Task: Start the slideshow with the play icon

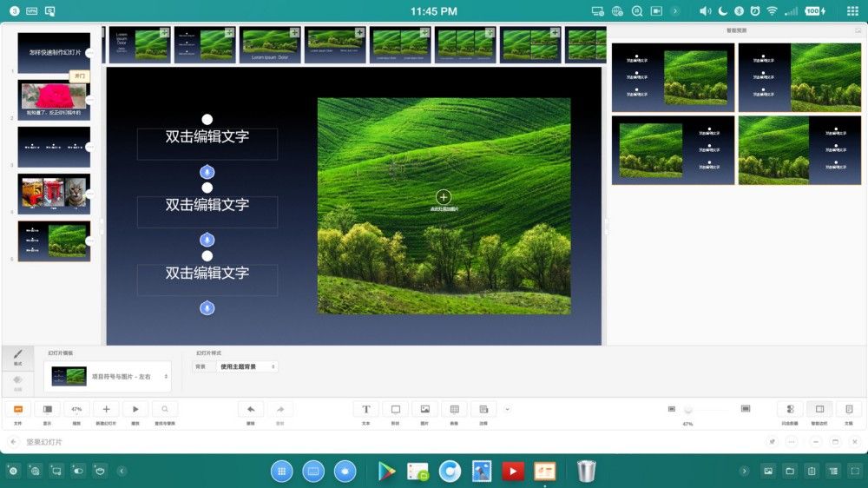Action: coord(135,409)
